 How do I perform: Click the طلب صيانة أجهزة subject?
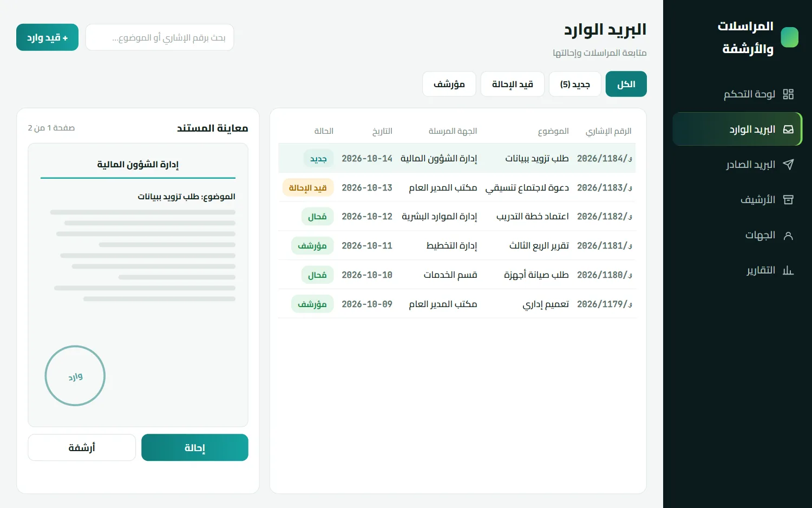[536, 275]
